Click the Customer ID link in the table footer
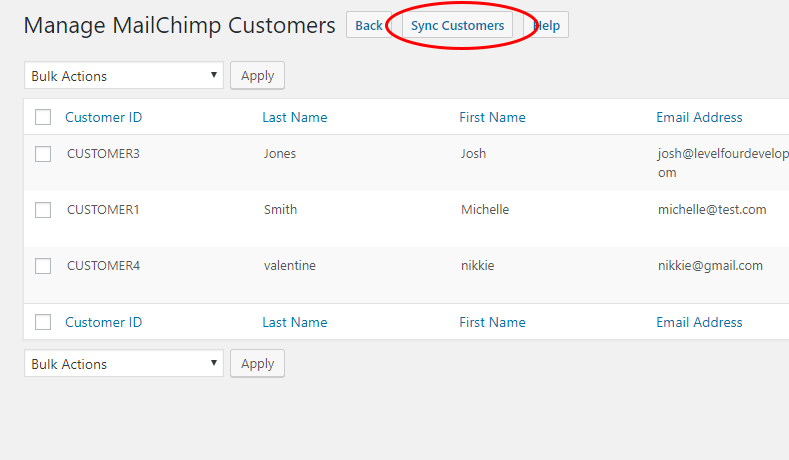 click(x=103, y=322)
